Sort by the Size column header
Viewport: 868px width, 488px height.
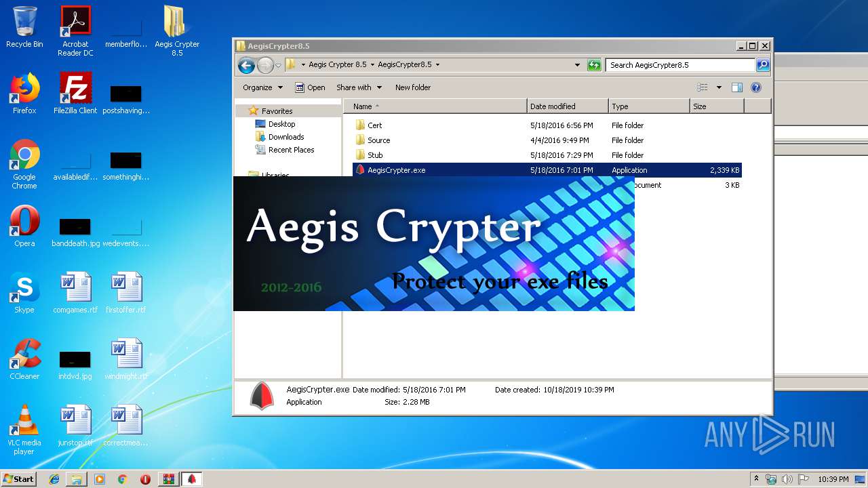(x=717, y=106)
